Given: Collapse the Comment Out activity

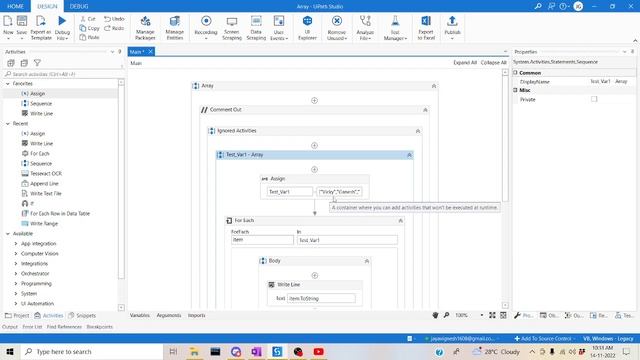Looking at the screenshot, I should (425, 110).
